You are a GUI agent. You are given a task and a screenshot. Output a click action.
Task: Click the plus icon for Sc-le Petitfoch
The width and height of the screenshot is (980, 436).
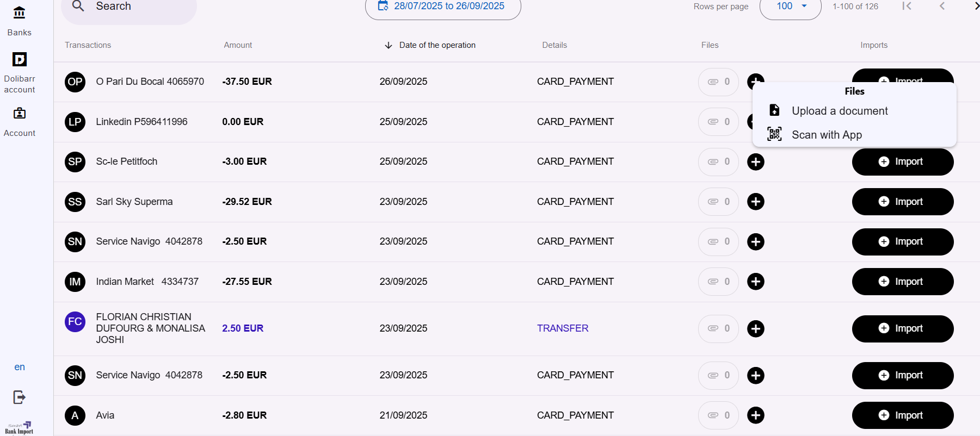(755, 162)
